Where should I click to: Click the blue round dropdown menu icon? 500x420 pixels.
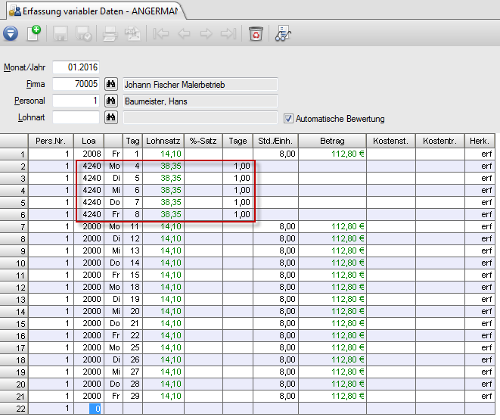(x=11, y=33)
